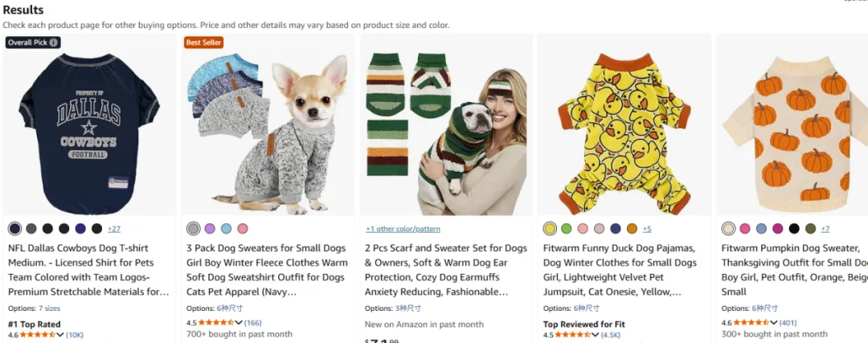Select the orange swatch on Duck Dog Pajamas

(x=632, y=229)
